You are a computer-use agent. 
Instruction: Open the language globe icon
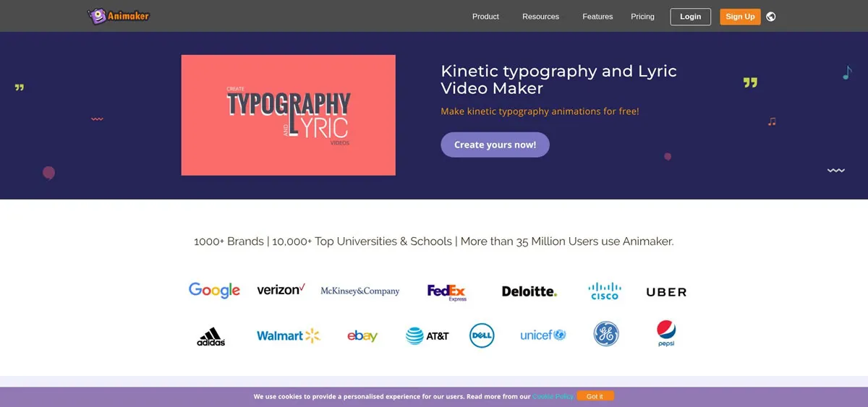coord(771,17)
